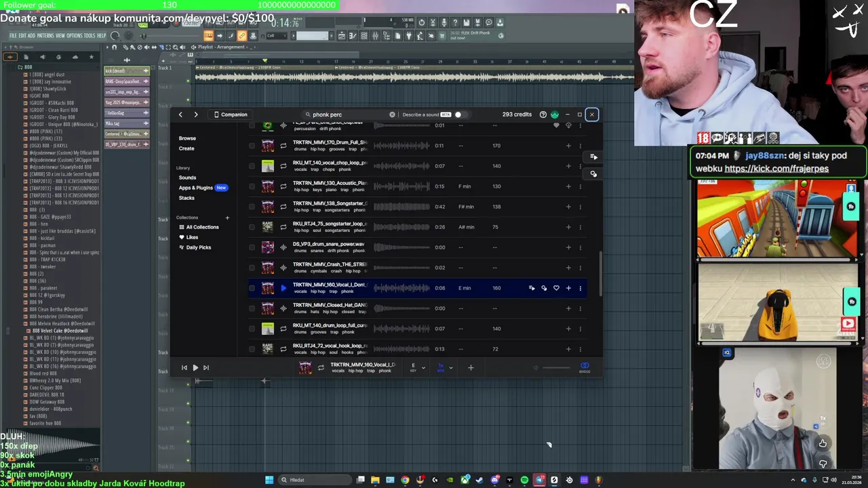Like the TRKTRN_MMV_160_Vocal sample with the heart

556,288
